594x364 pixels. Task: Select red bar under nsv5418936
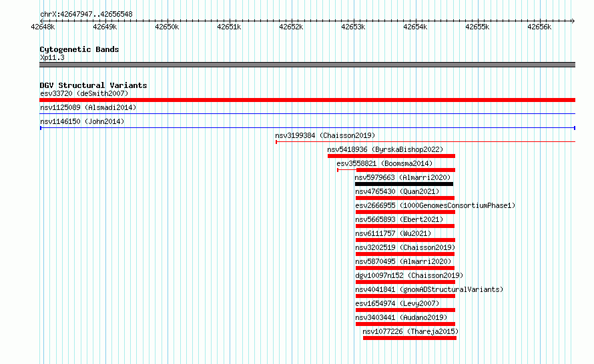click(391, 156)
